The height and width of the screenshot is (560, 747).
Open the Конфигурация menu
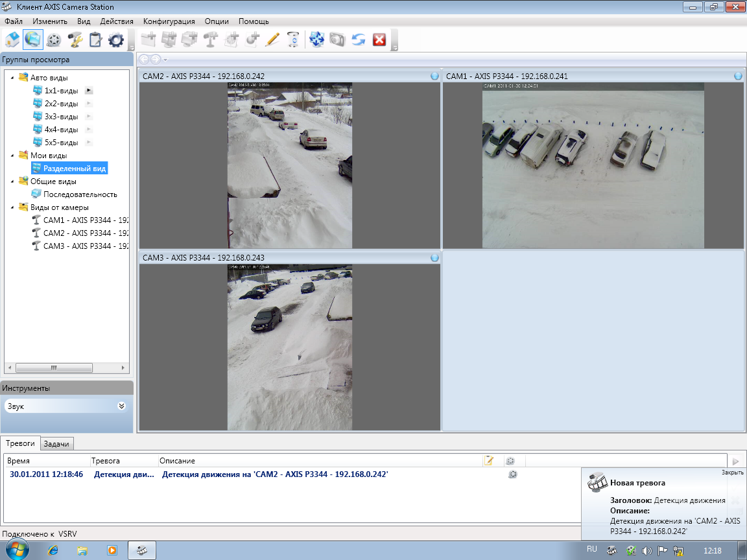point(169,21)
